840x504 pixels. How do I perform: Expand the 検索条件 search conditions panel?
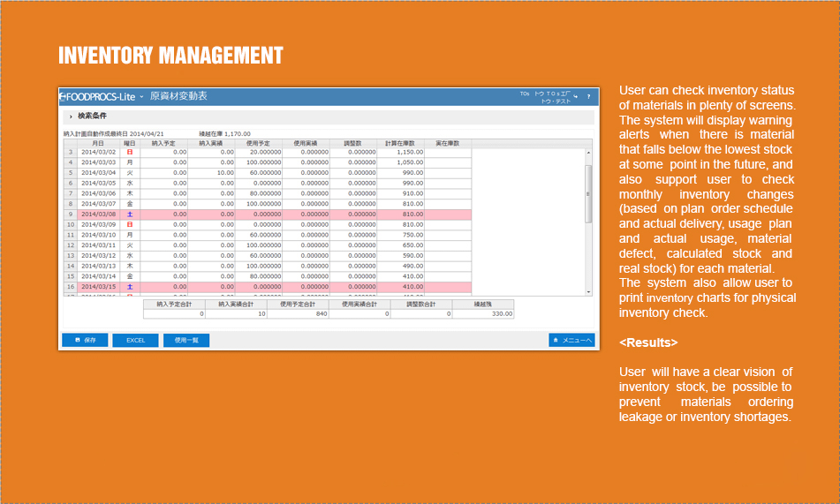tap(71, 117)
